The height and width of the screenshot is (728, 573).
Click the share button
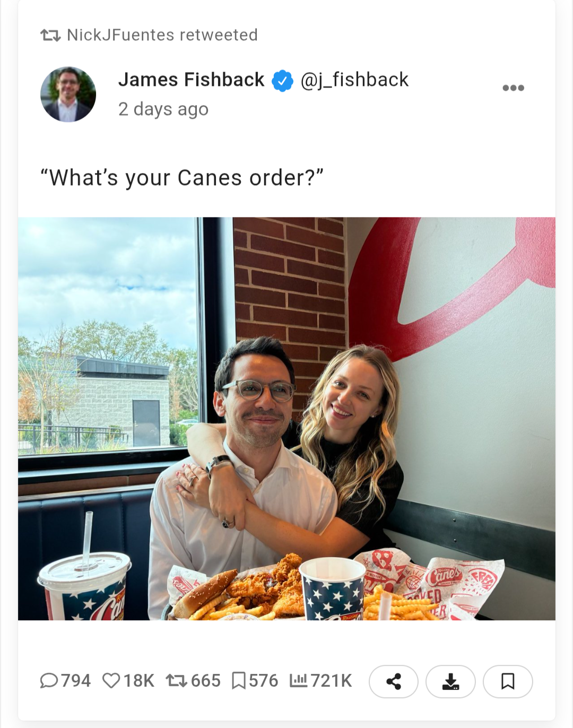coord(394,681)
